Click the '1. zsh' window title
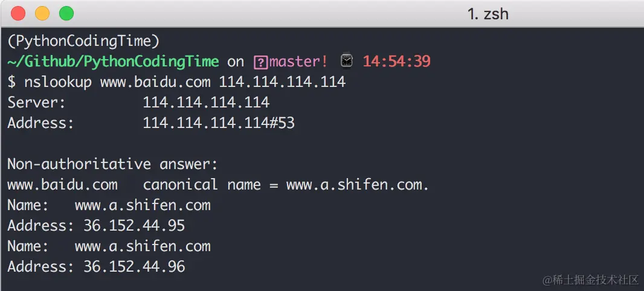Image resolution: width=644 pixels, height=291 pixels. pyautogui.click(x=488, y=14)
